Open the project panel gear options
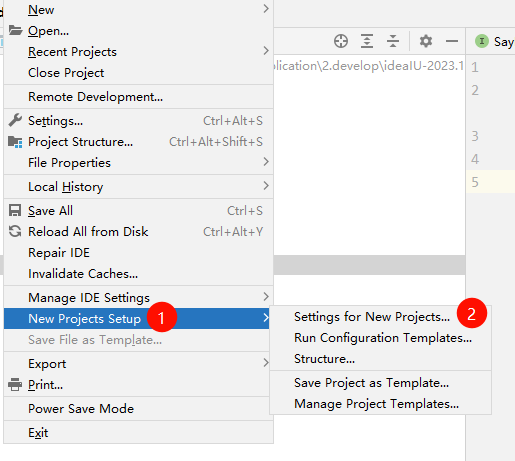Viewport: 515px width, 461px height. [x=426, y=41]
